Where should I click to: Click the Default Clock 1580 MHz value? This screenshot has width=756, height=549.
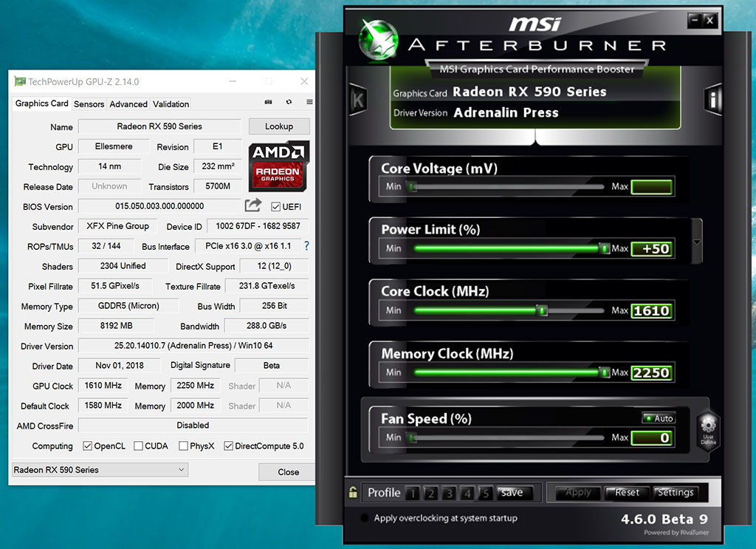coord(103,405)
